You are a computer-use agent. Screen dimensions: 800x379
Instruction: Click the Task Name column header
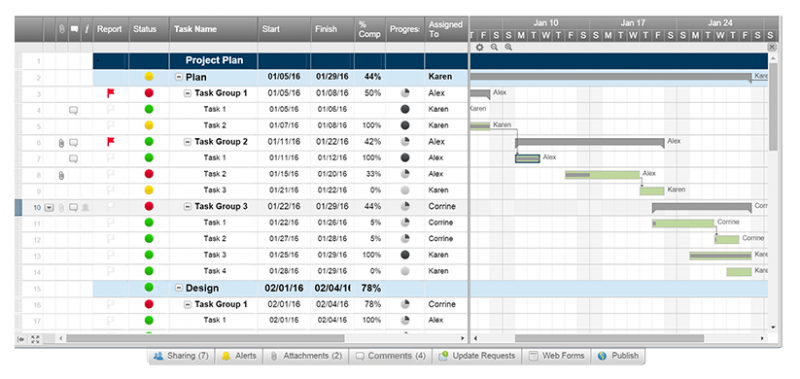213,29
